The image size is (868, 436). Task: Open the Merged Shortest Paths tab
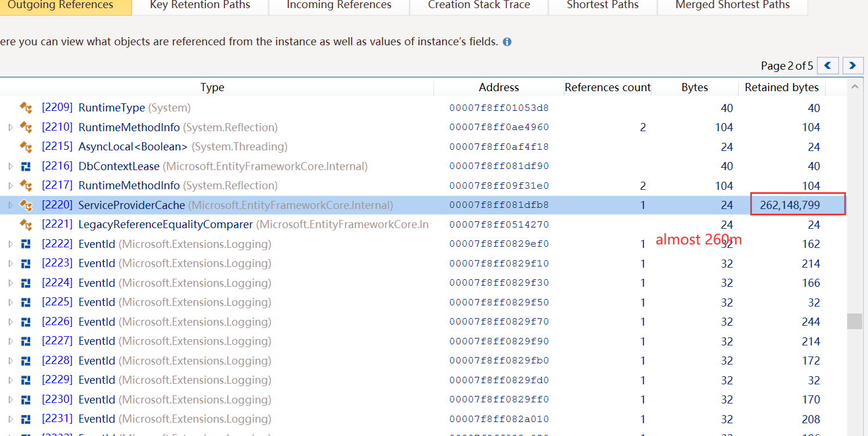tap(732, 5)
